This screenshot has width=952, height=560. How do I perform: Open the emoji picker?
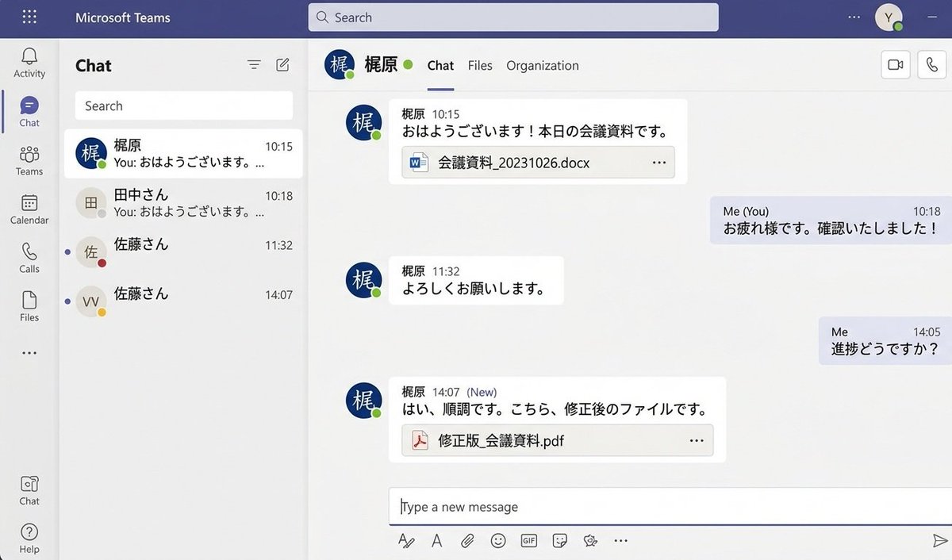click(498, 541)
